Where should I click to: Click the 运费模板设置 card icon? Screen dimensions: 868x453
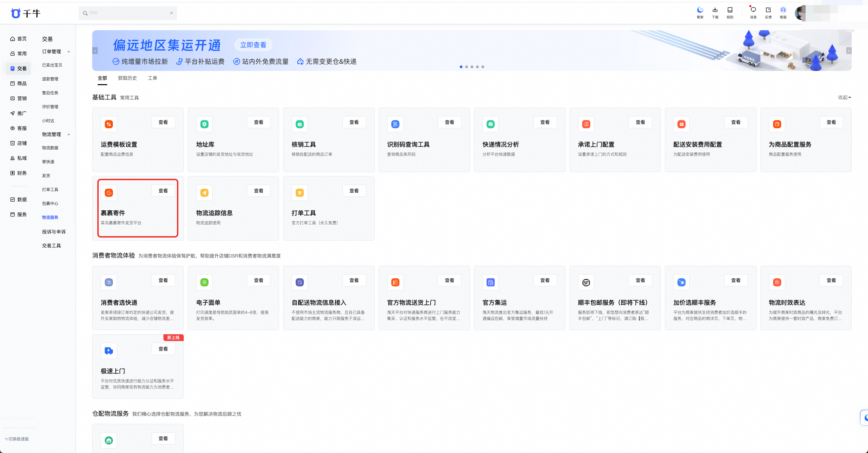tap(109, 124)
